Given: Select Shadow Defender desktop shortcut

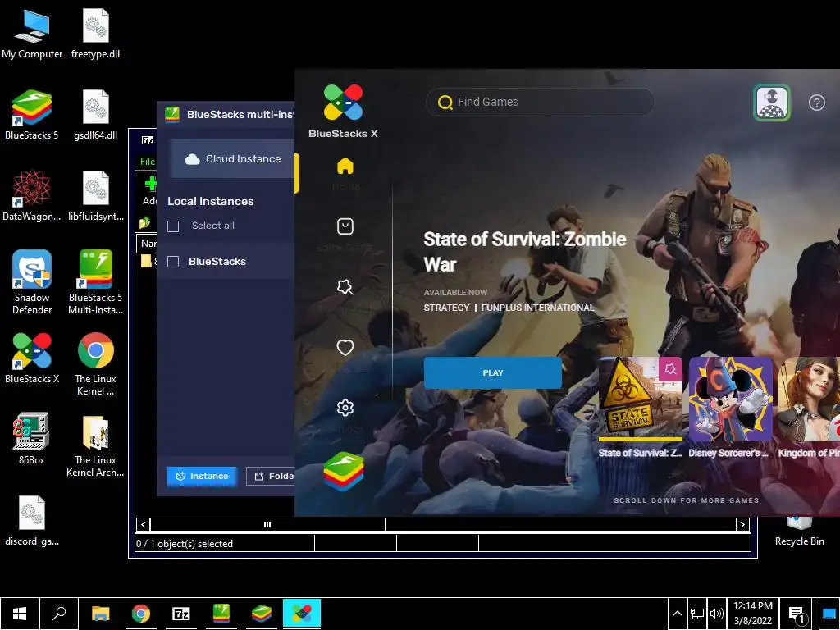Looking at the screenshot, I should point(32,282).
